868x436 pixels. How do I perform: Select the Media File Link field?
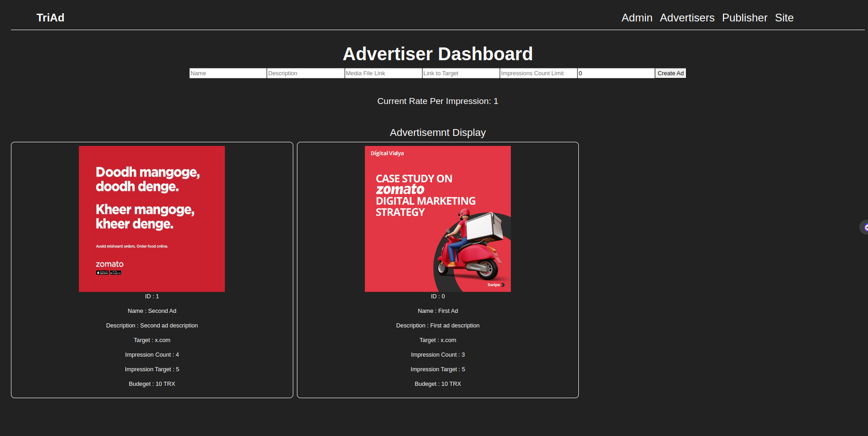(383, 73)
